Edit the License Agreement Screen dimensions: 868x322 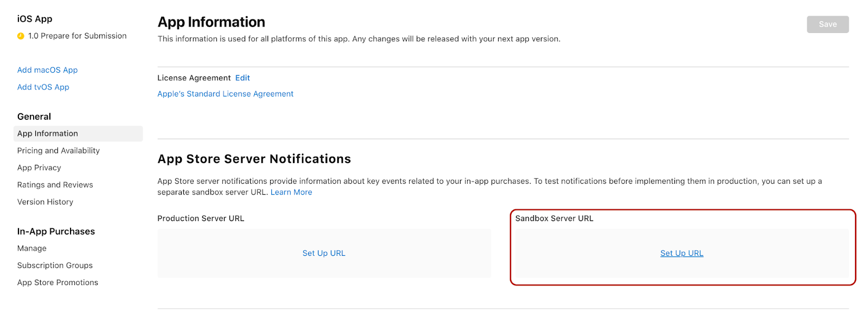coord(242,78)
